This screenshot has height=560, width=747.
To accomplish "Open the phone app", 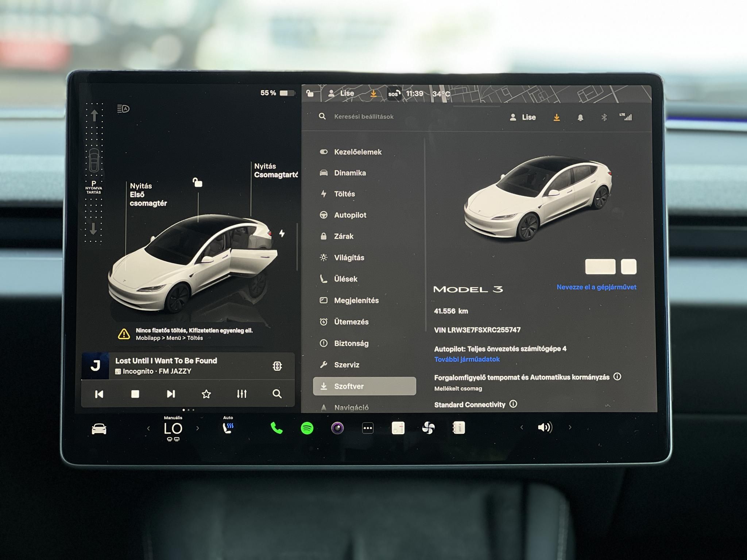I will coord(276,428).
